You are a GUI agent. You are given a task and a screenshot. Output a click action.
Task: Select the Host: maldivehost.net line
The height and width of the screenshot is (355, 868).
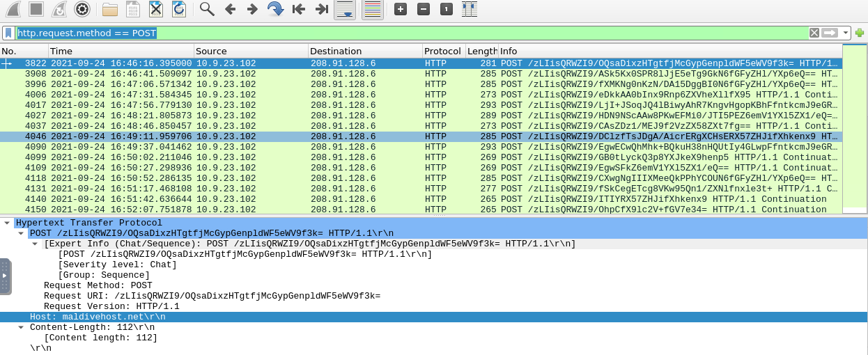434,317
